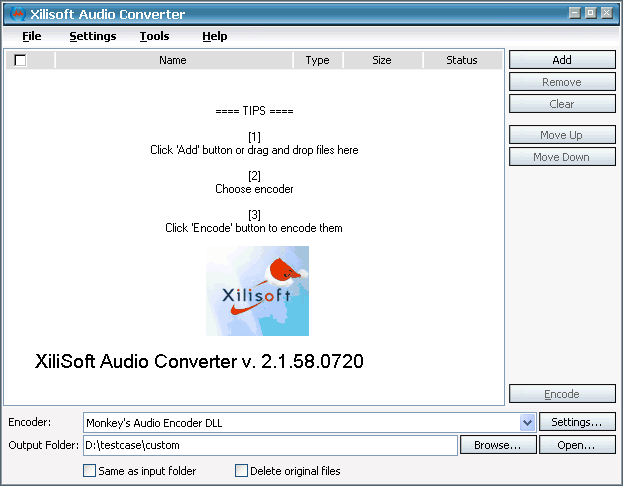623x486 pixels.
Task: Maximize the Xilisoft Audio Converter window
Action: click(x=591, y=13)
